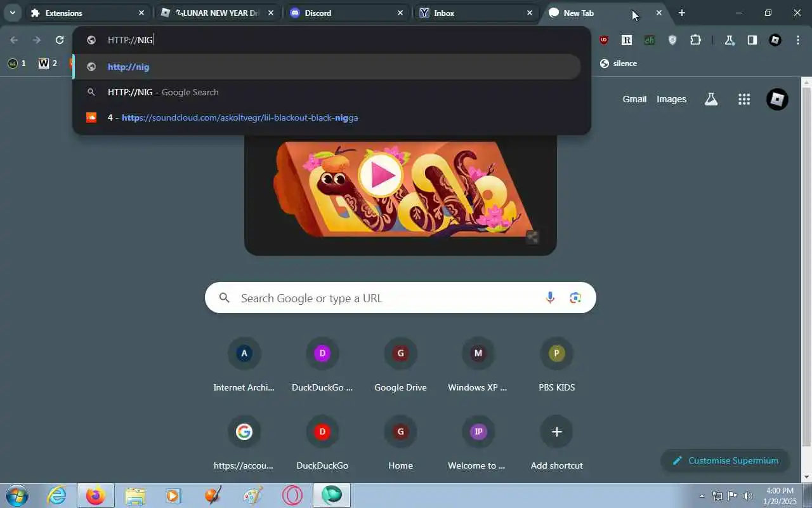Click the browser reload button
The height and width of the screenshot is (508, 812).
pos(60,40)
